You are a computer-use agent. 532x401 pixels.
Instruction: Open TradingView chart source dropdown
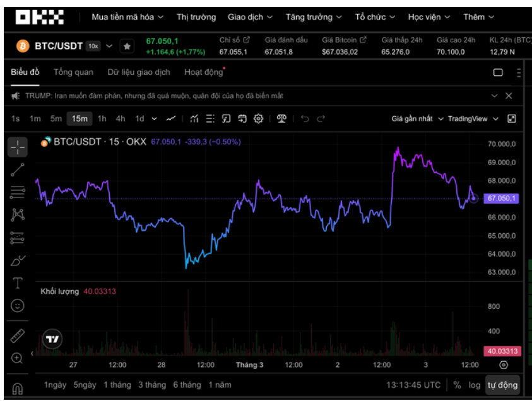pos(473,119)
